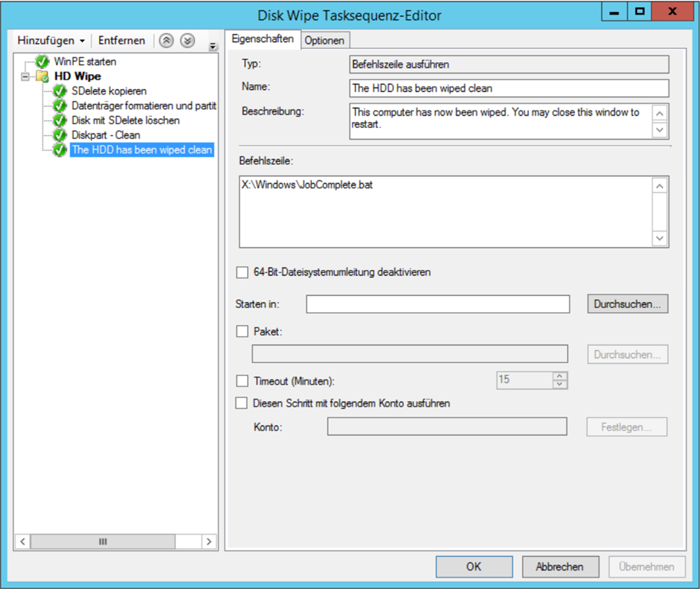Check the Paket checkbox
This screenshot has height=589, width=700.
click(243, 331)
